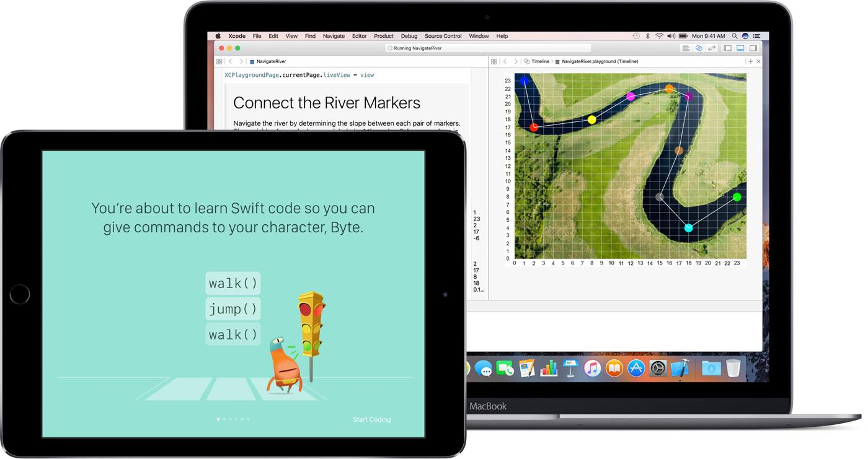Open the File menu

pos(257,36)
